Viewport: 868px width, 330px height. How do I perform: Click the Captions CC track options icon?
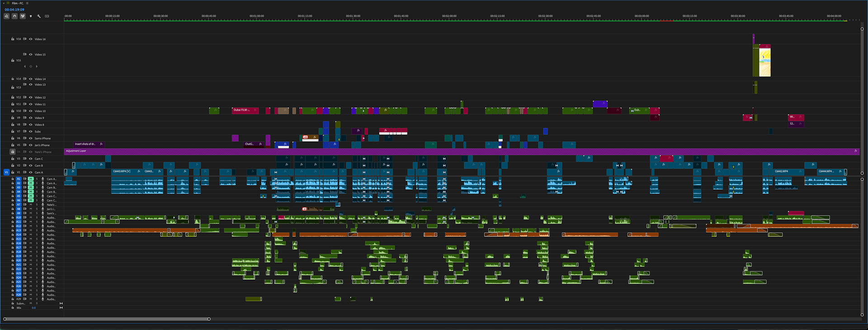pyautogui.click(x=47, y=16)
